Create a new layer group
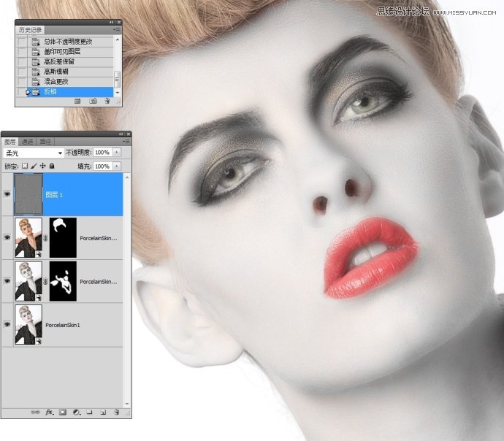 [x=89, y=413]
